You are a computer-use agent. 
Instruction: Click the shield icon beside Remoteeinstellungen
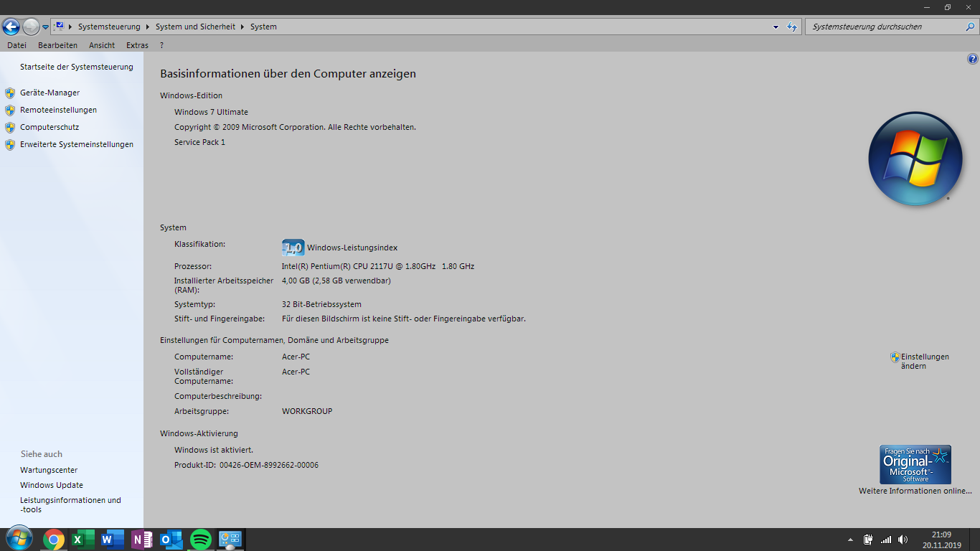coord(10,110)
